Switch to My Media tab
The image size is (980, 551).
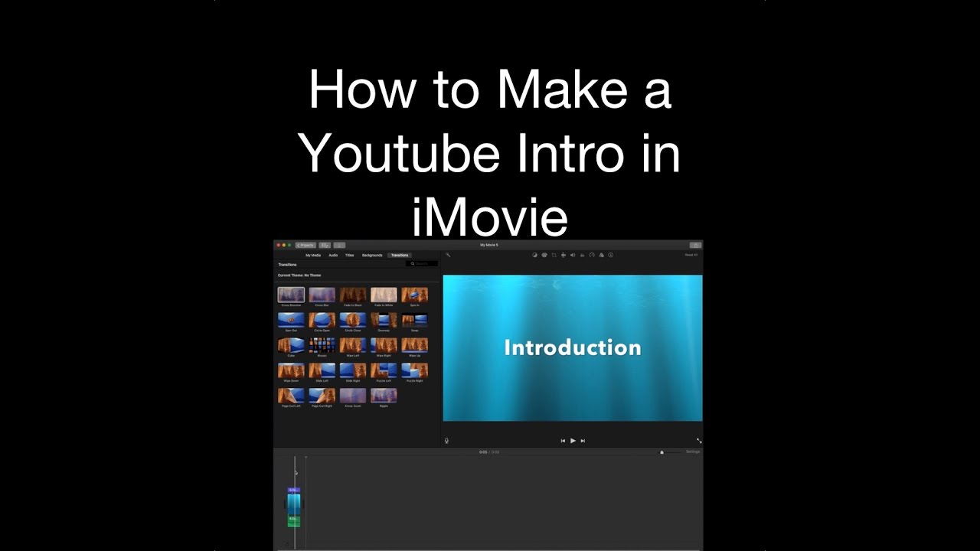point(313,255)
